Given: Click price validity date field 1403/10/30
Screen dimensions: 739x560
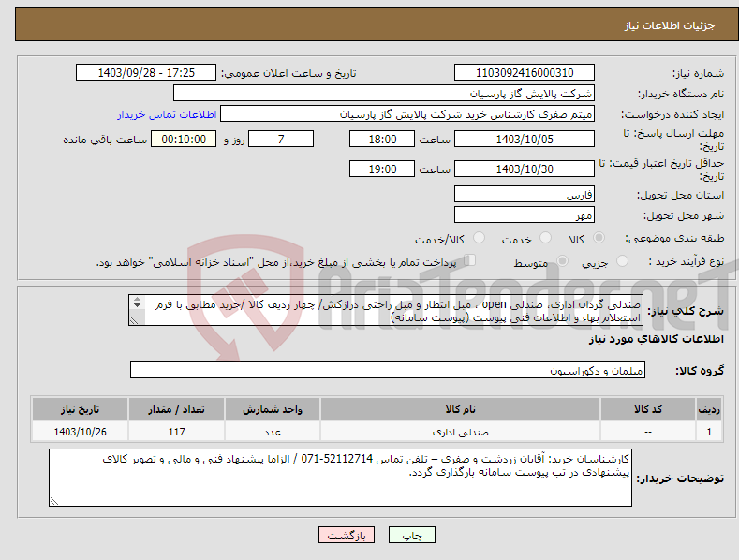Looking at the screenshot, I should point(525,169).
